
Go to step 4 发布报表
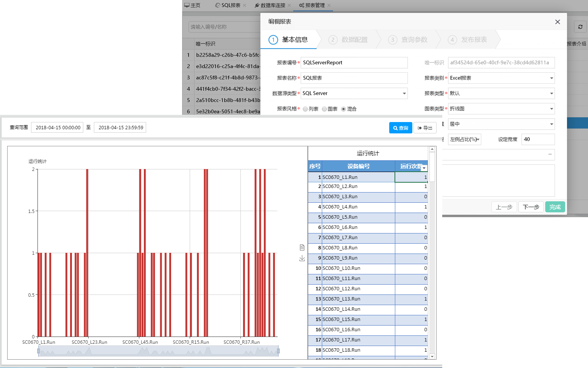[x=468, y=39]
